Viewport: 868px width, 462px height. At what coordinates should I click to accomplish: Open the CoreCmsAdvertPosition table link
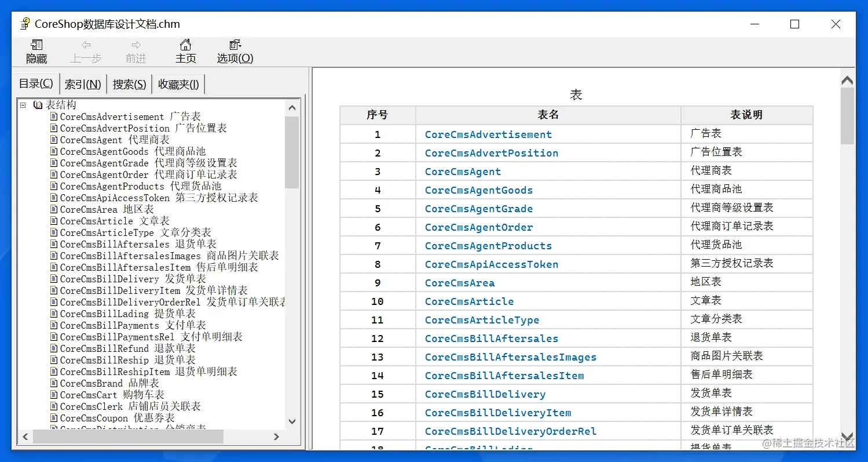pyautogui.click(x=492, y=153)
